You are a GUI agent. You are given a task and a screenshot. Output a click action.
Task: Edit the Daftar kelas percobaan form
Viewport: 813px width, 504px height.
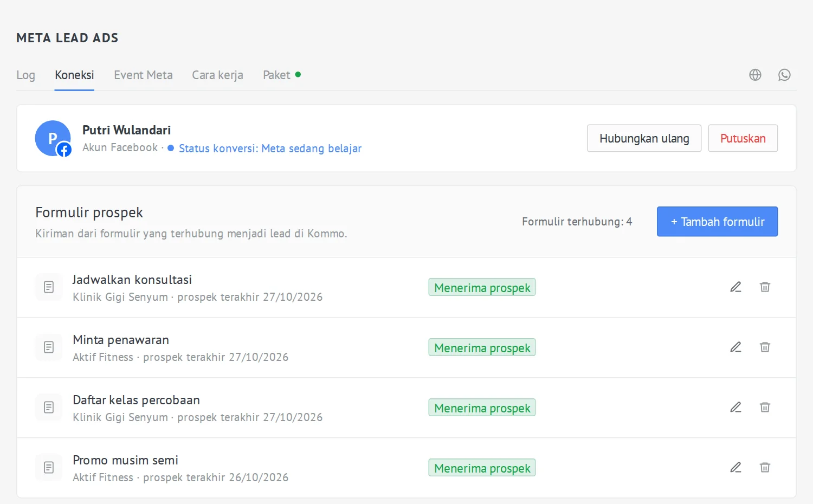(735, 407)
